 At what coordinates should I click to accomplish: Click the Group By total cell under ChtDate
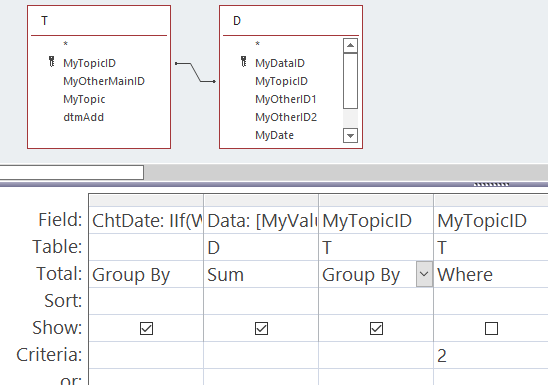[x=146, y=274]
